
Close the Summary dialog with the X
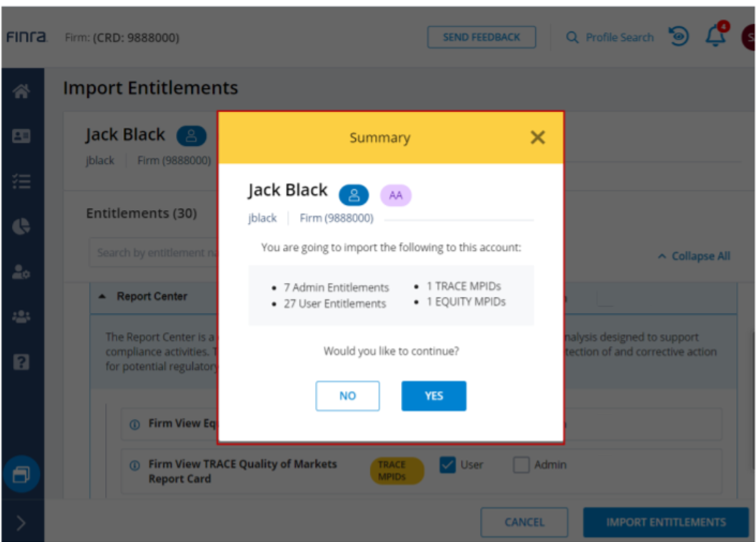(537, 137)
